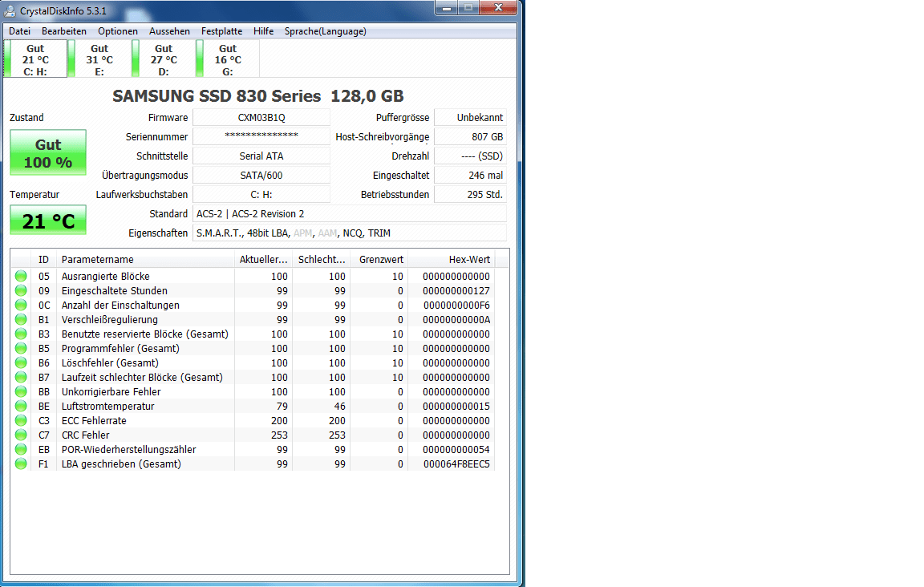Close the CrystalDiskInfo window
This screenshot has width=924, height=587.
tap(498, 8)
